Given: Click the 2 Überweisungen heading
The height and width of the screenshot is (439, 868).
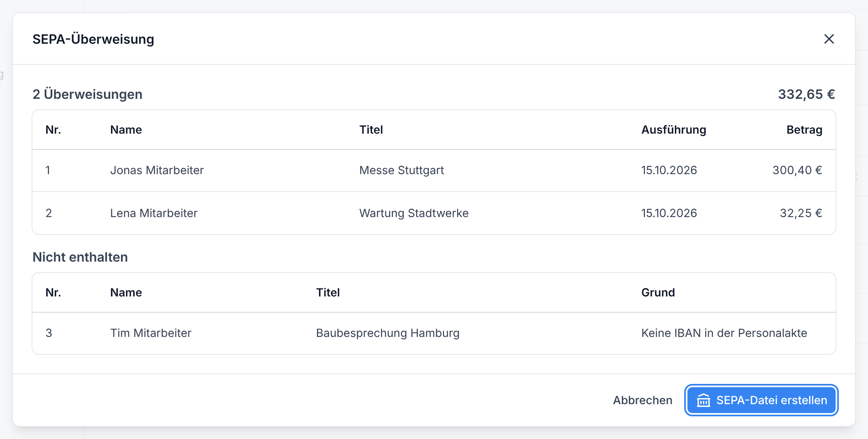Looking at the screenshot, I should click(87, 94).
